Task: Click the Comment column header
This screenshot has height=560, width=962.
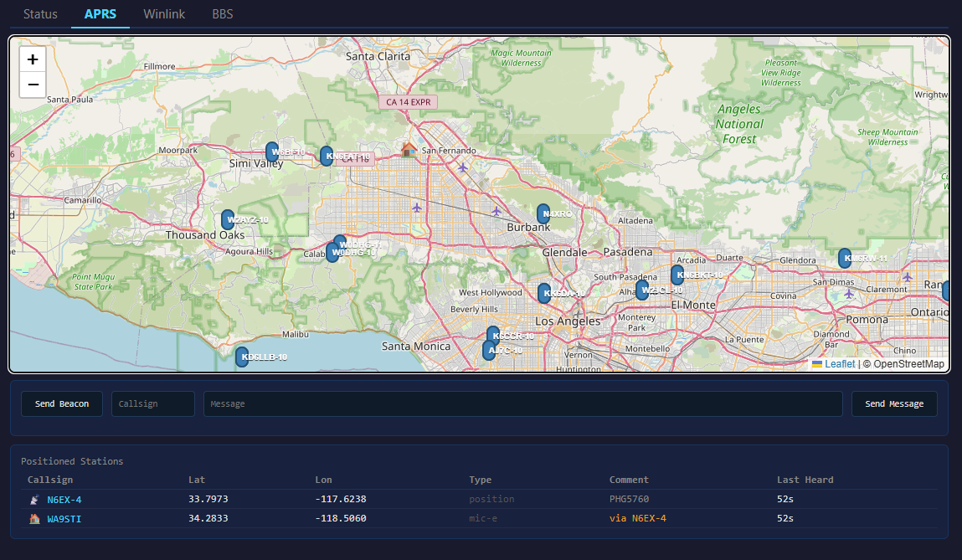Action: 629,480
